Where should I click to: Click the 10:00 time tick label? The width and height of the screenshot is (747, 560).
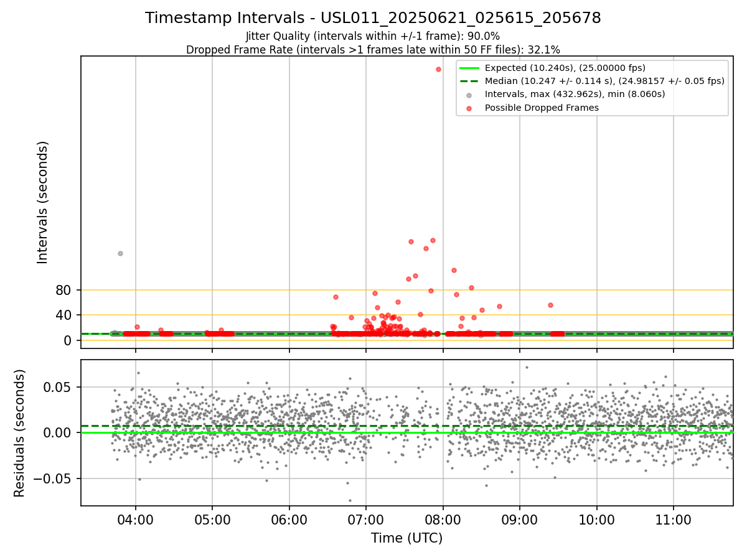pyautogui.click(x=597, y=519)
